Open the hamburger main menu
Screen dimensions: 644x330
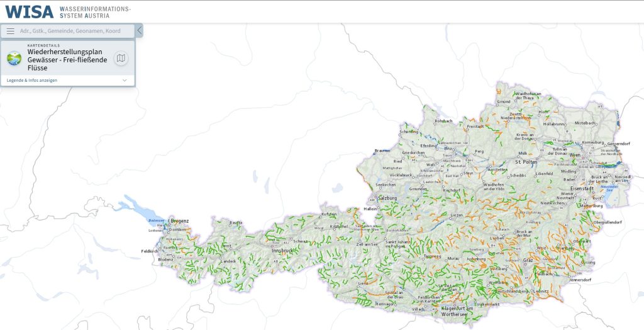tap(10, 31)
